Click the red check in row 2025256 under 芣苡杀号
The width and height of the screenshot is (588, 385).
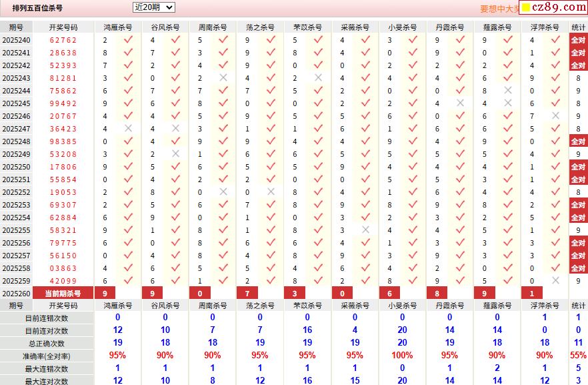point(319,242)
